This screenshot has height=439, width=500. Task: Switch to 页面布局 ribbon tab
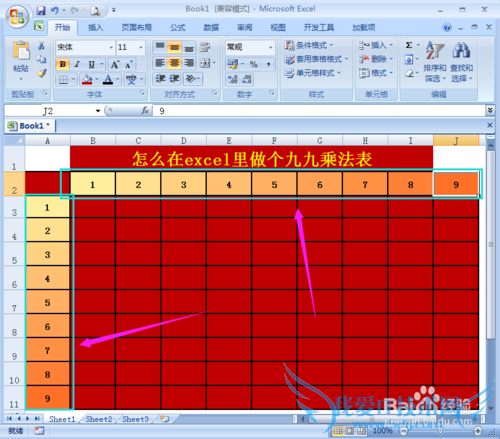[137, 27]
